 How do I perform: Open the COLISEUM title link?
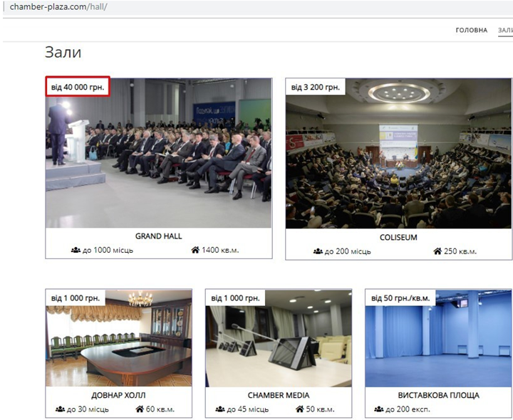tap(398, 237)
